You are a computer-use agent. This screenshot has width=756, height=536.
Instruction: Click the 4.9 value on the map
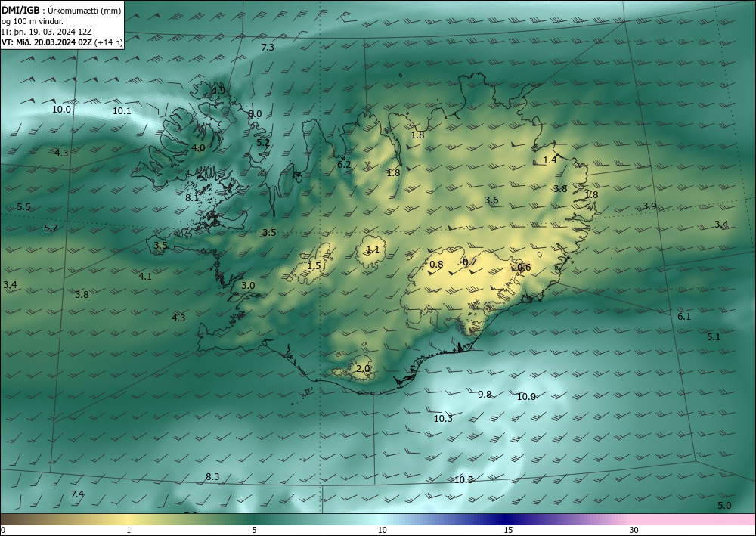point(218,90)
